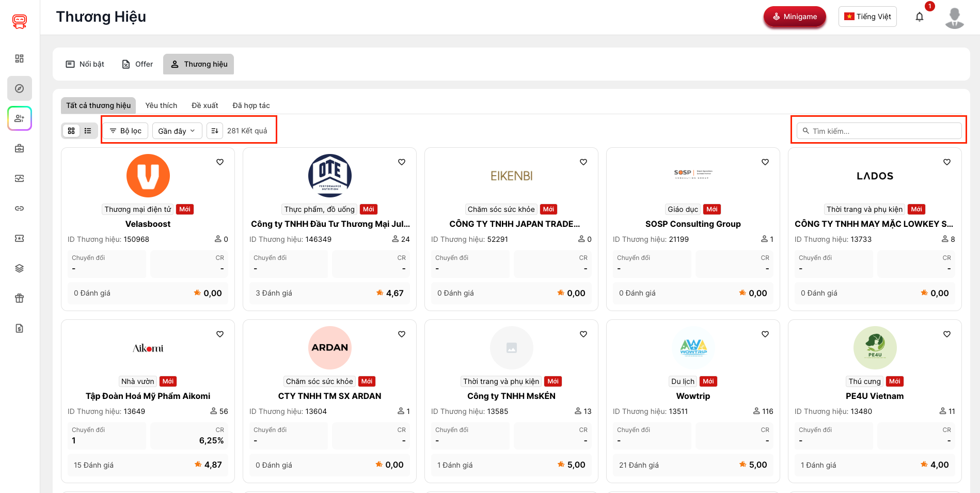Viewport: 980px width, 493px height.
Task: Open the compass explore icon in sidebar
Action: 20,88
